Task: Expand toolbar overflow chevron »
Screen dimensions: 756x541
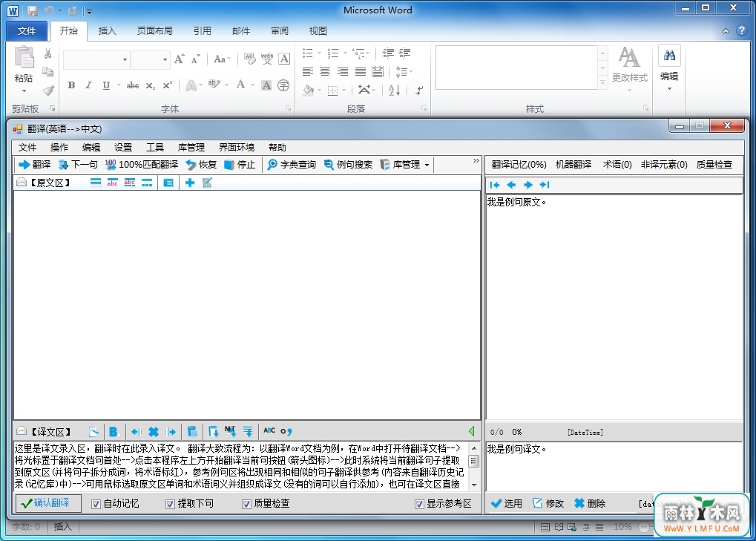Action: click(x=476, y=161)
